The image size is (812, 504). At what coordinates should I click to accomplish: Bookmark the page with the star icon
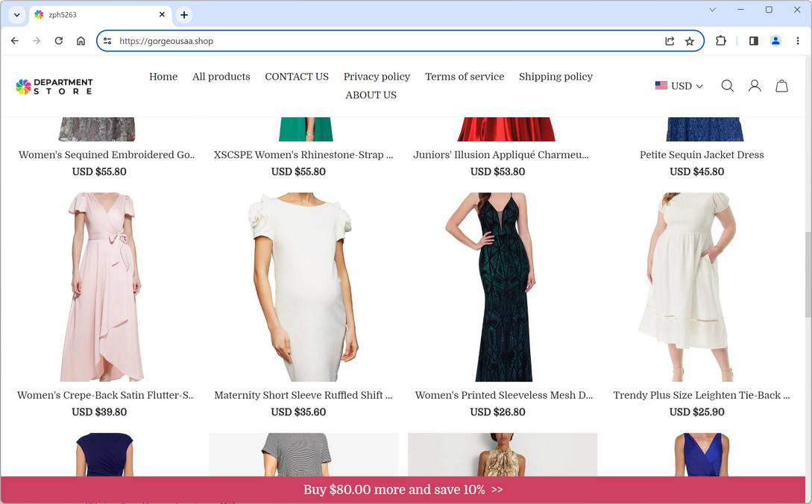(x=690, y=41)
